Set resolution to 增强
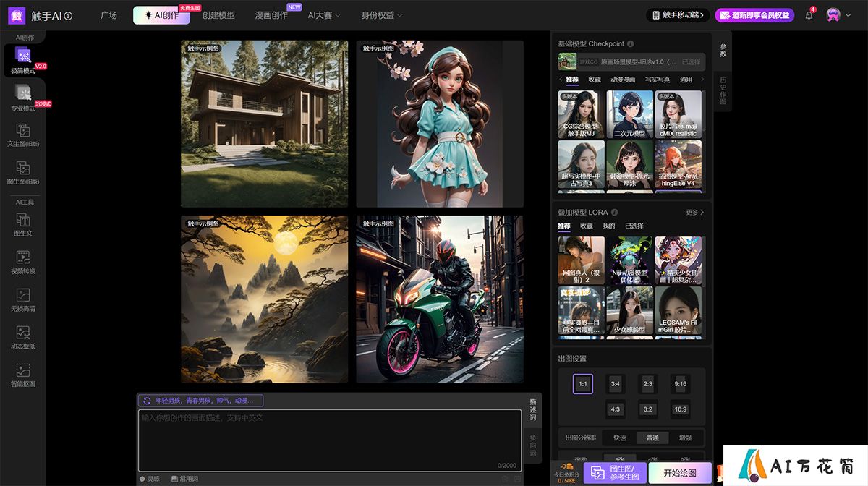 pos(685,438)
